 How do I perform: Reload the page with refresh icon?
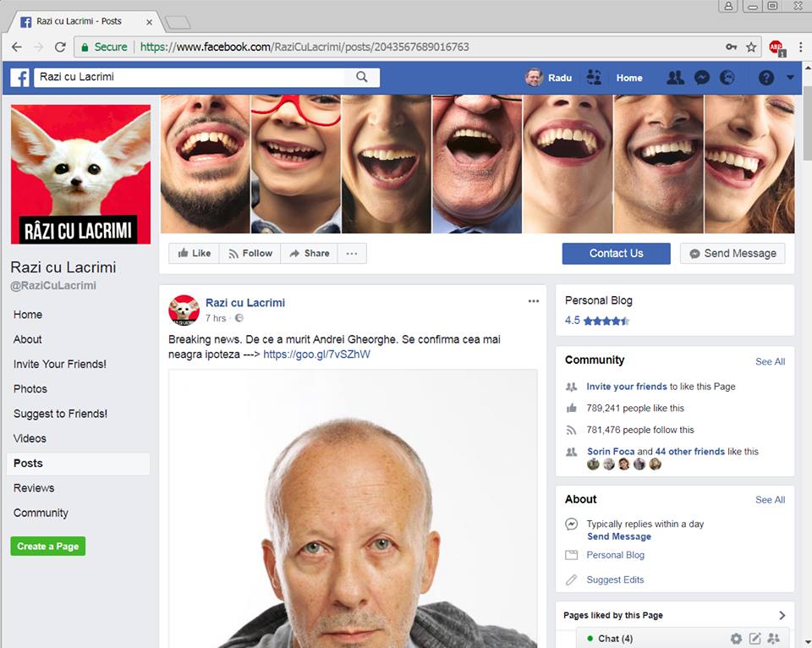(60, 47)
